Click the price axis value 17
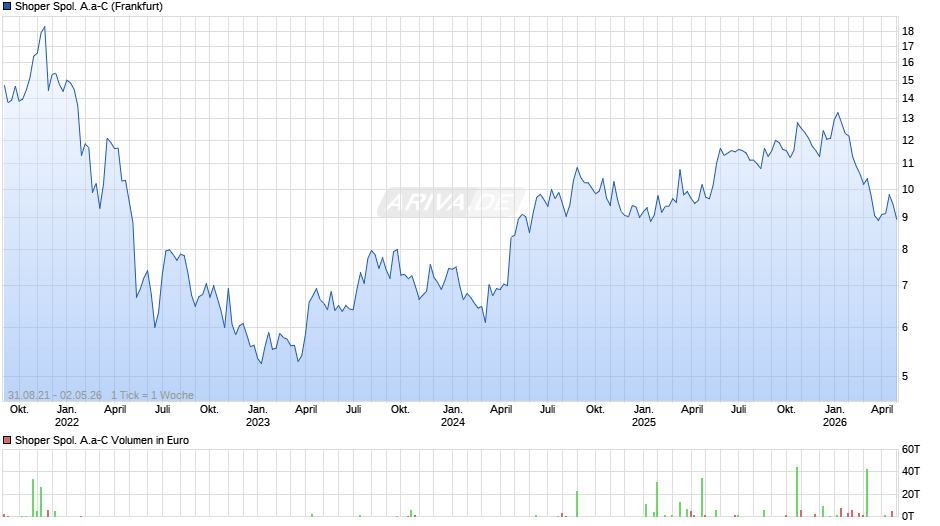Viewport: 940px width, 526px height. [x=908, y=46]
